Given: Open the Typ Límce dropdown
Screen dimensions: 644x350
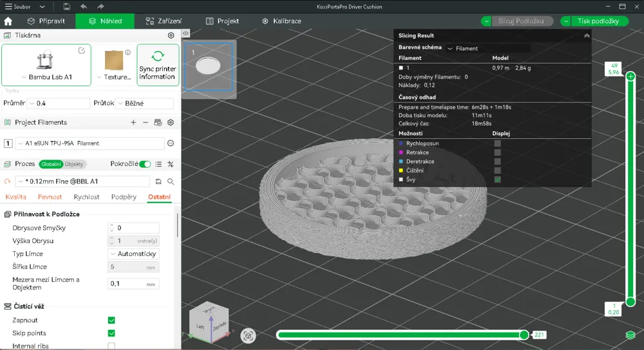Looking at the screenshot, I should [x=133, y=254].
